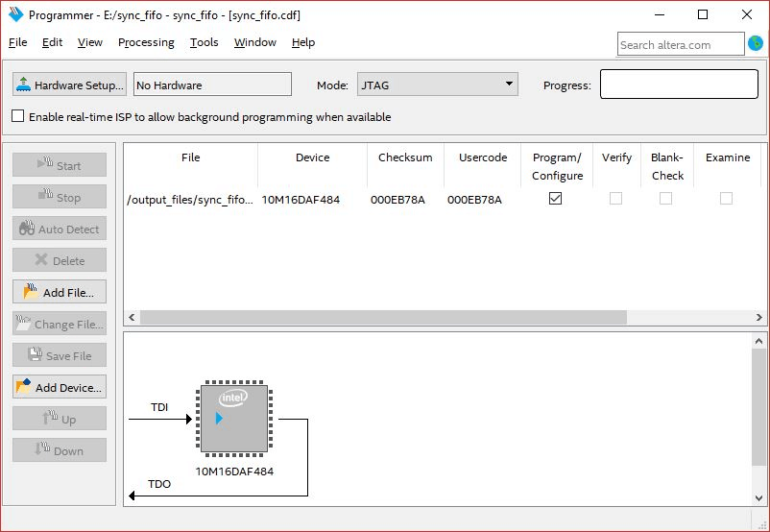Enable the real-time ISP checkbox

pos(18,117)
